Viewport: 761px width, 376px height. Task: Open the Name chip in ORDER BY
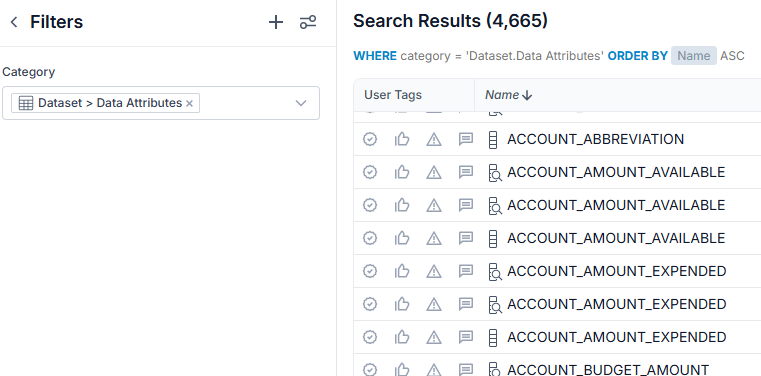point(694,56)
